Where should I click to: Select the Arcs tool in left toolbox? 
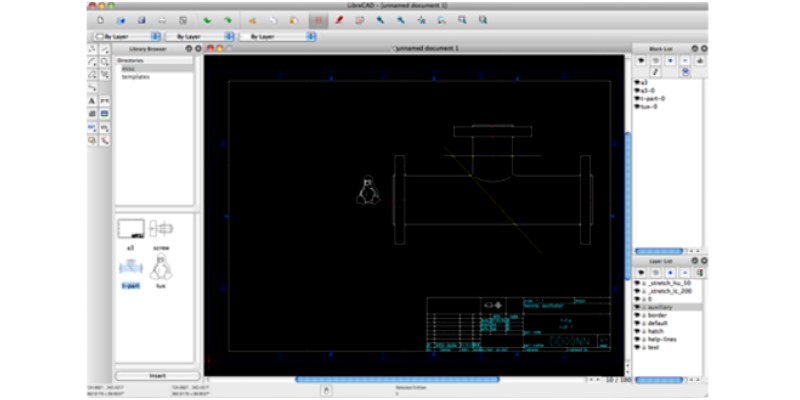pos(92,62)
